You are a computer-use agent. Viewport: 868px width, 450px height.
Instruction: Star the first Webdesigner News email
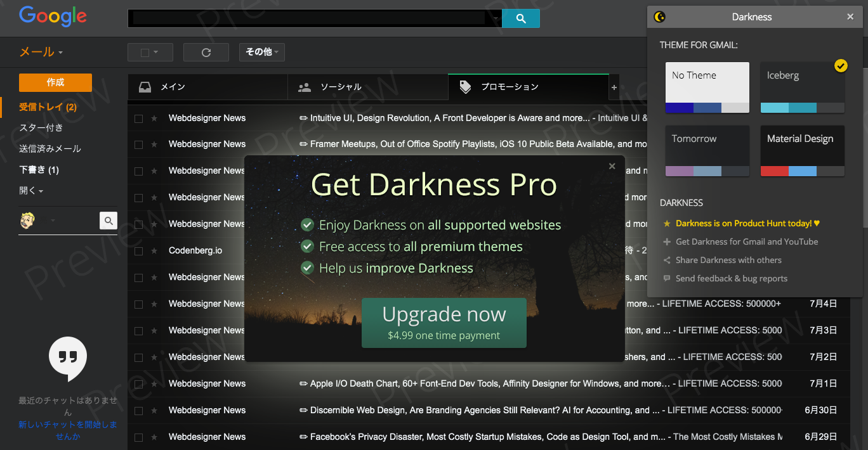(x=153, y=118)
